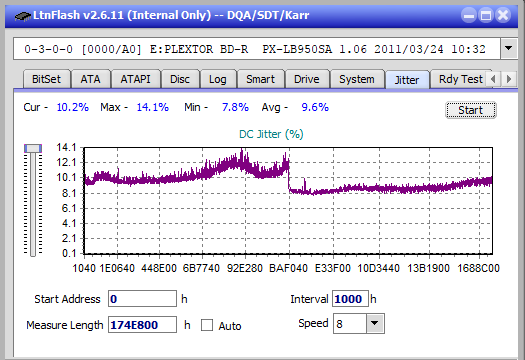Screen dimensions: 525x360
Task: Click the x-axis label 92E280
Action: tap(245, 268)
